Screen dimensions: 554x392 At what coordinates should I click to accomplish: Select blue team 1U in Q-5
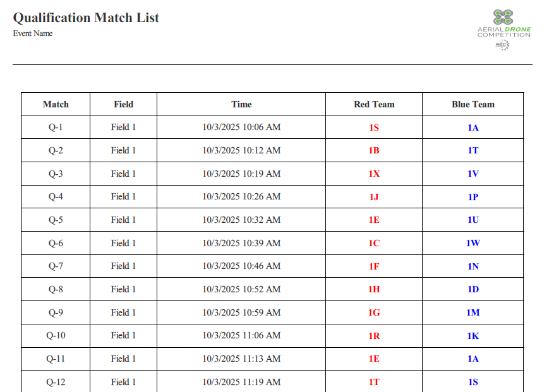click(x=473, y=220)
